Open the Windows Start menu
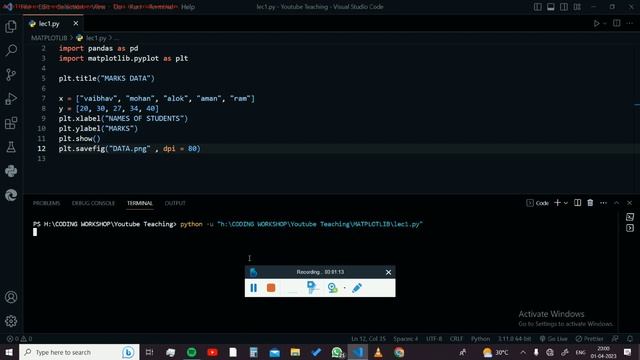The height and width of the screenshot is (360, 640). pyautogui.click(x=9, y=352)
